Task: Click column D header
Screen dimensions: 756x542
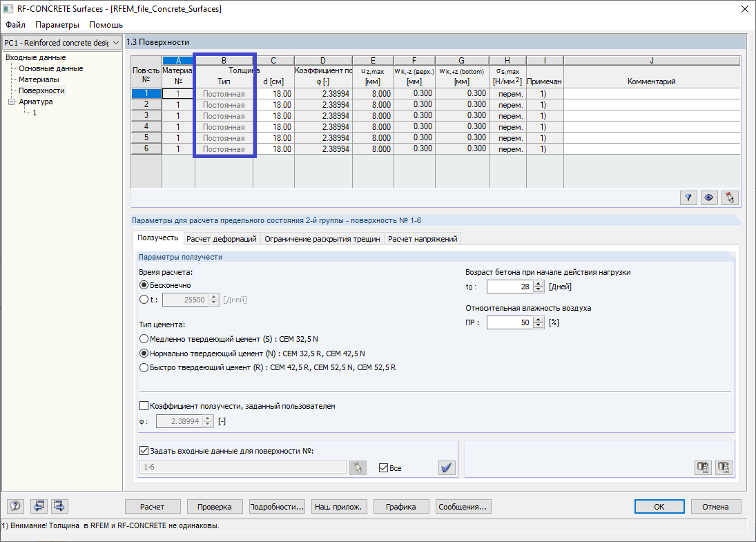Action: 323,61
